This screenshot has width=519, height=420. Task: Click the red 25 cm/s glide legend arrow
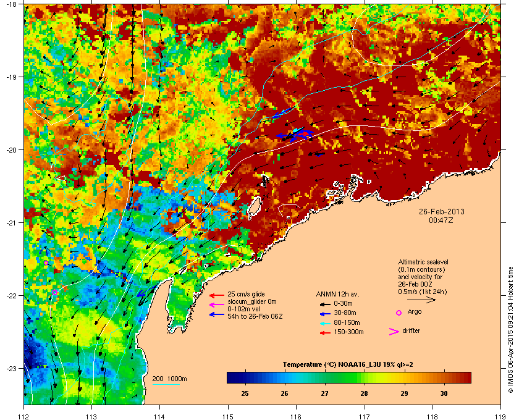(x=217, y=295)
